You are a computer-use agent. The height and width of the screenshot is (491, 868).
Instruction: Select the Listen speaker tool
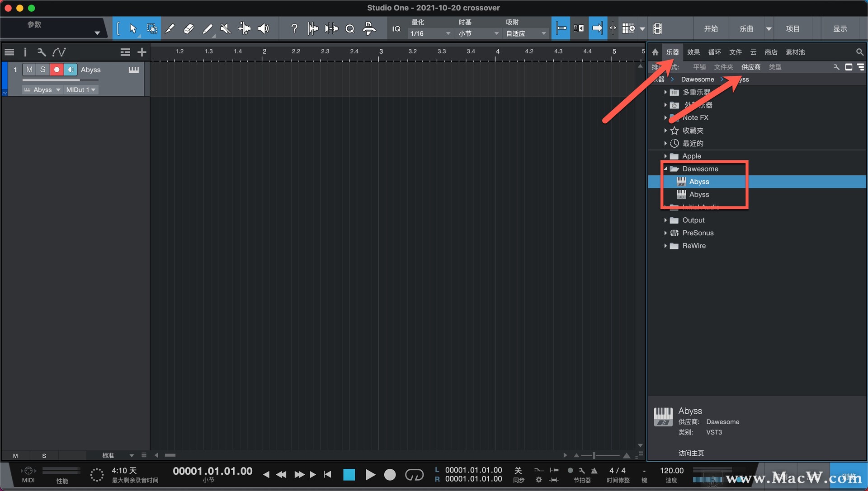tap(263, 29)
